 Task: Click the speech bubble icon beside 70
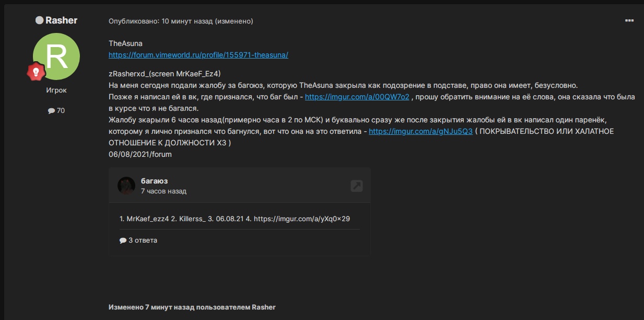coord(51,111)
